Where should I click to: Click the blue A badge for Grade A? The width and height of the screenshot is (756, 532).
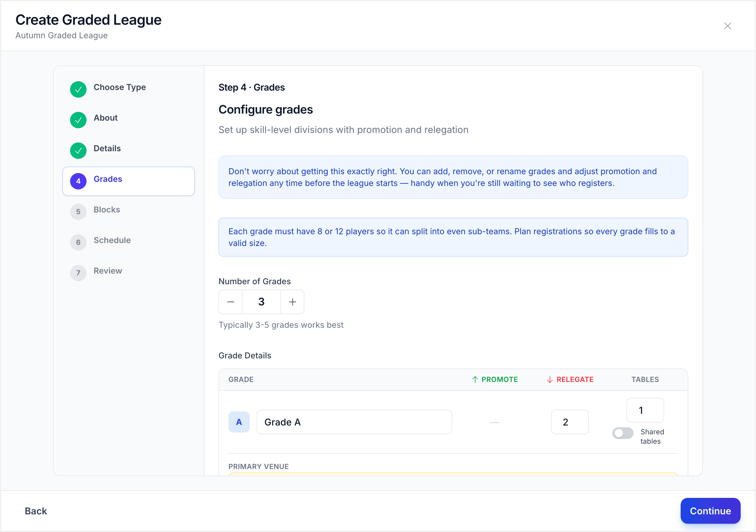tap(239, 422)
